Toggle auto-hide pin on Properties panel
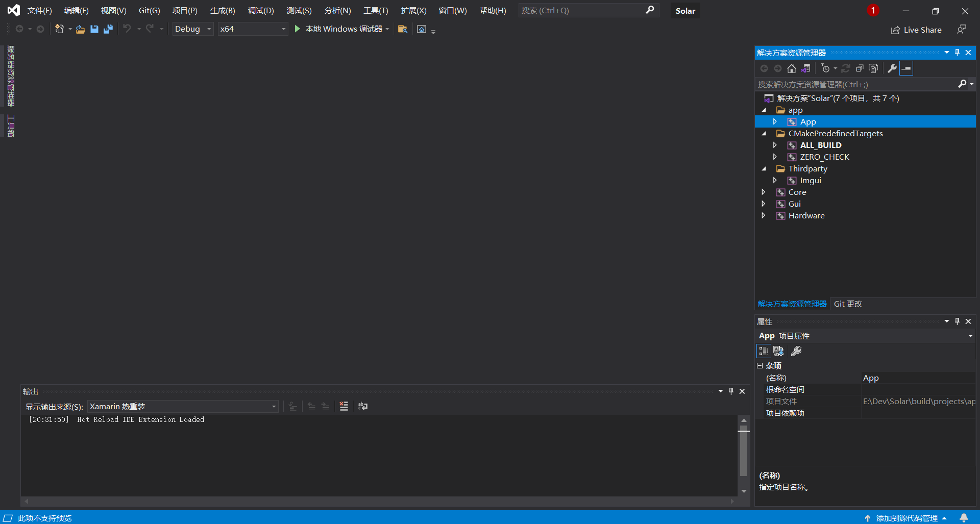The width and height of the screenshot is (980, 524). [x=958, y=321]
